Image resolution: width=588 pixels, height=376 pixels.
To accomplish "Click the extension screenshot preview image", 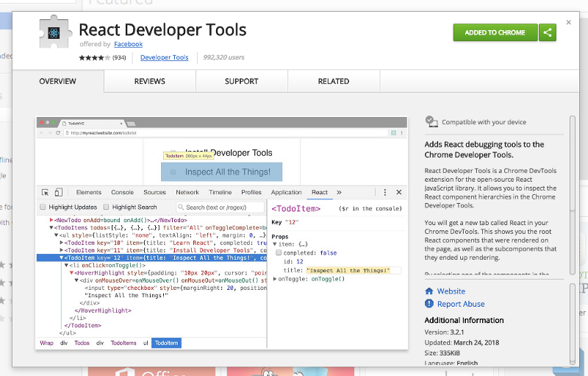I will point(222,233).
